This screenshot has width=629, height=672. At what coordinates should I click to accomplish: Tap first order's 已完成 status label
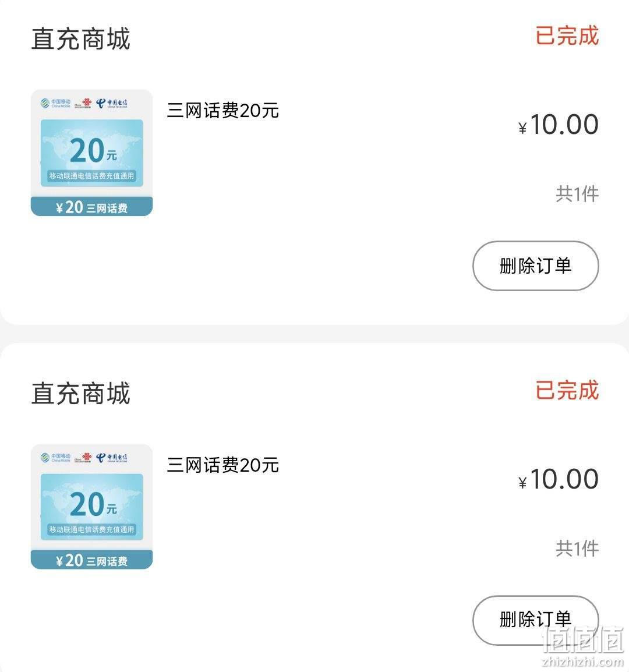tap(567, 36)
